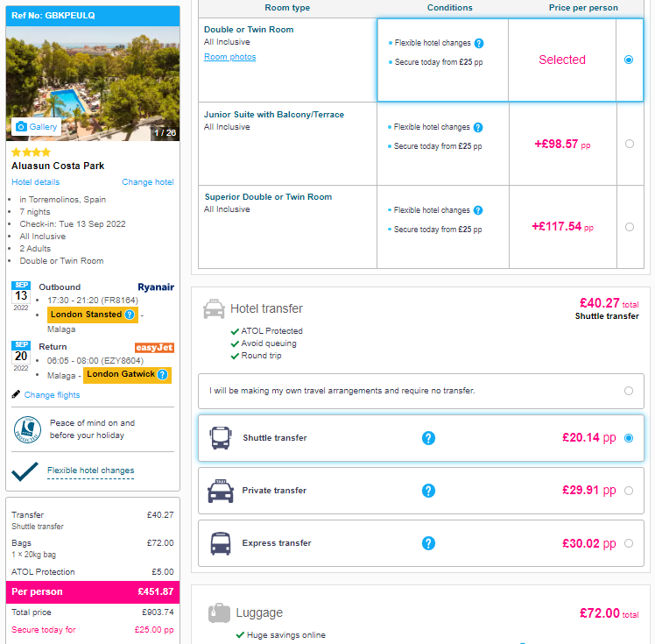
Task: Open the hotel photo Gallery camera icon
Action: 21,127
